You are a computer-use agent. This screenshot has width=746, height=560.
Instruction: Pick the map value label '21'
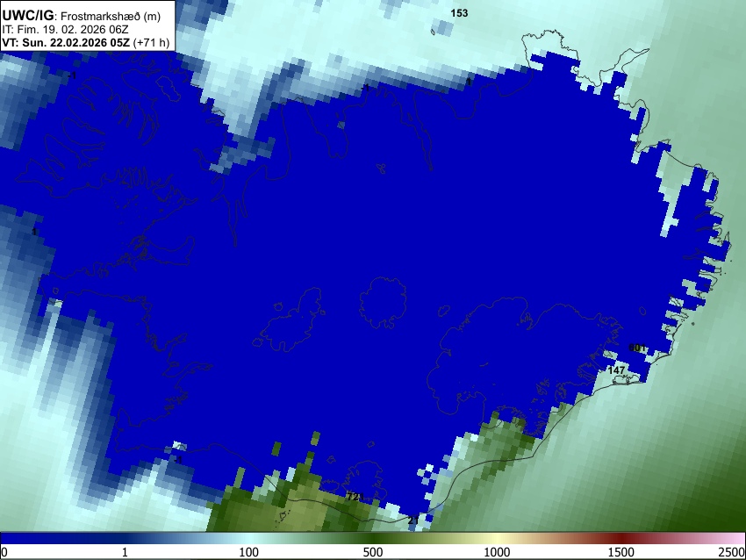(x=413, y=521)
